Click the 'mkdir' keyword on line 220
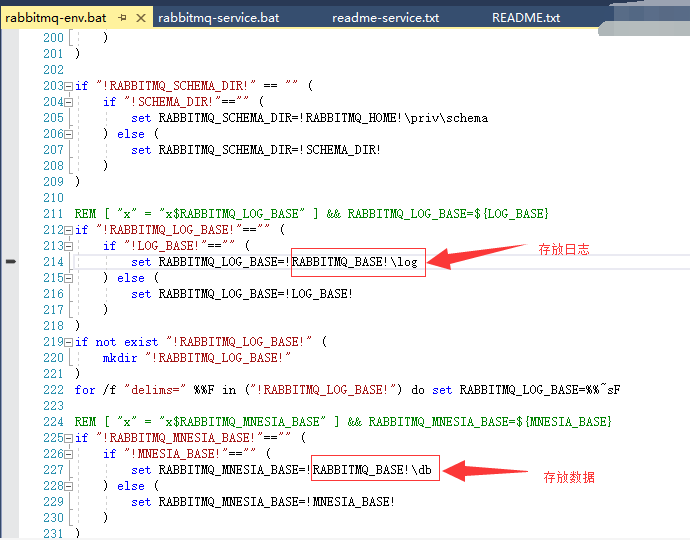Image resolution: width=690 pixels, height=540 pixels. click(120, 358)
